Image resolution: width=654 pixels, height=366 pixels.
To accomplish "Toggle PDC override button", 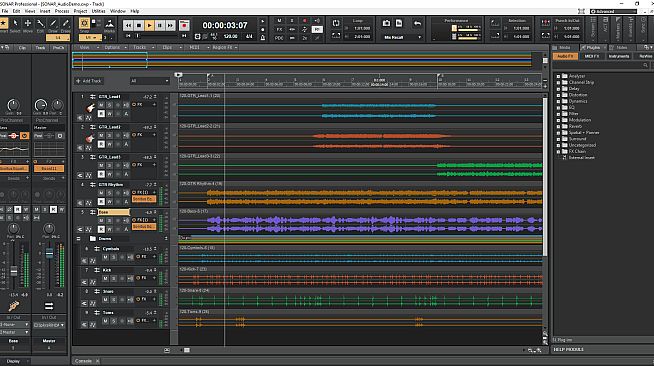I will coord(279,38).
